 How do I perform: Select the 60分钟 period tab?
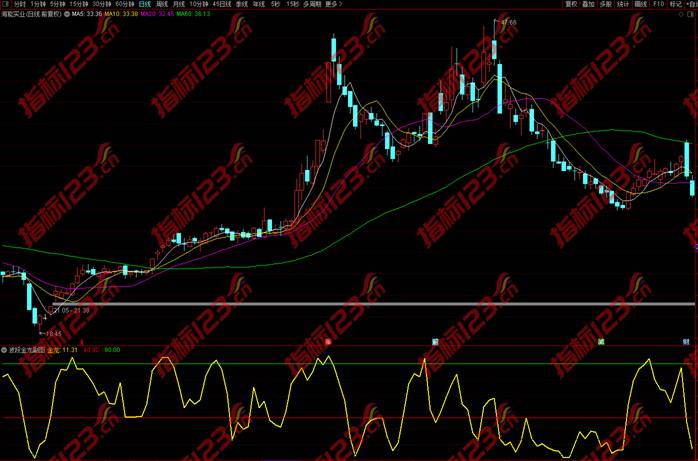125,4
